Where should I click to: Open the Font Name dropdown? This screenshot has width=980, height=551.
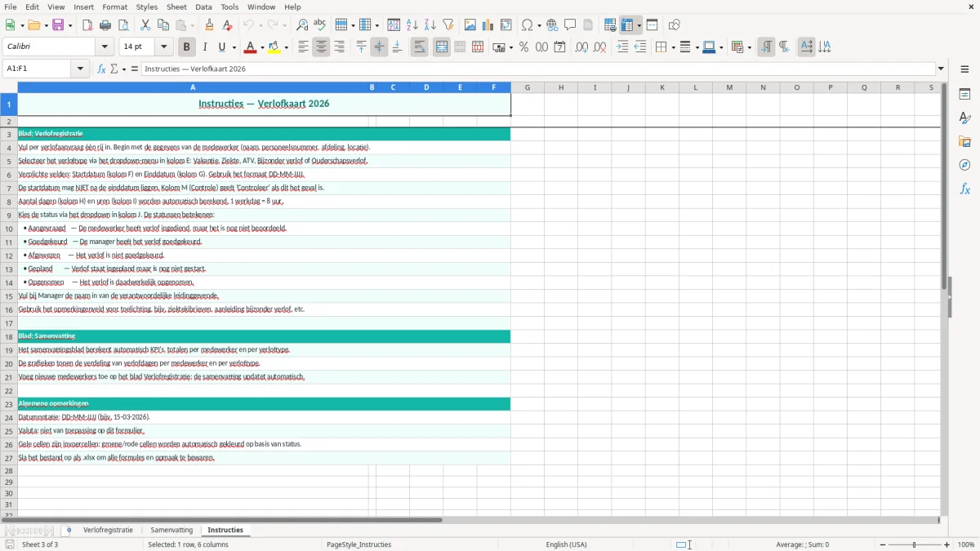coord(105,47)
